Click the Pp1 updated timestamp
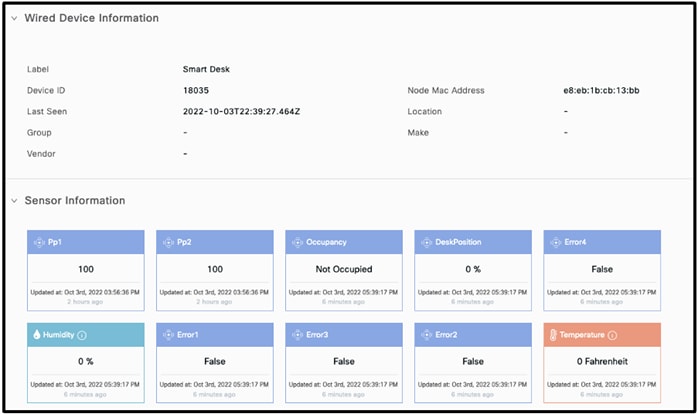 pyautogui.click(x=85, y=292)
